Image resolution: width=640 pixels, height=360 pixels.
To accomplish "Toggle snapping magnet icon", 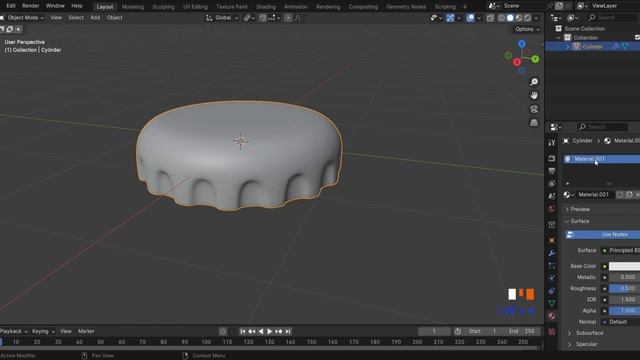I will (263, 18).
